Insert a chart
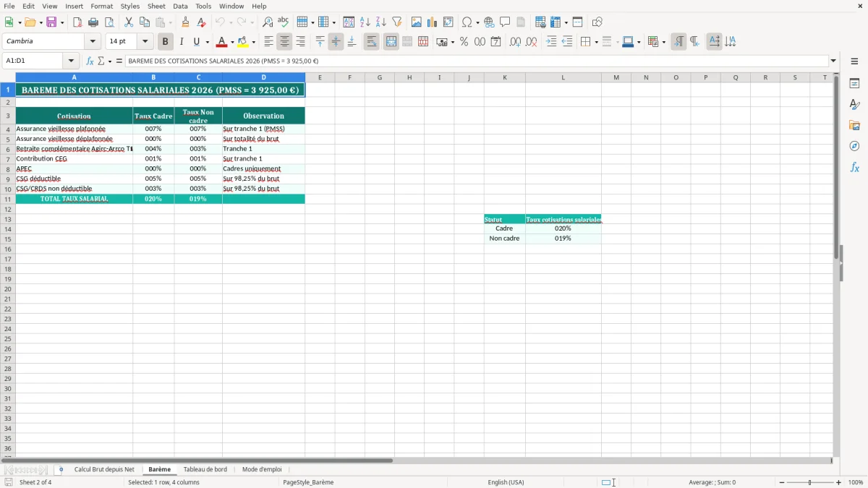The height and width of the screenshot is (488, 868). [x=433, y=22]
